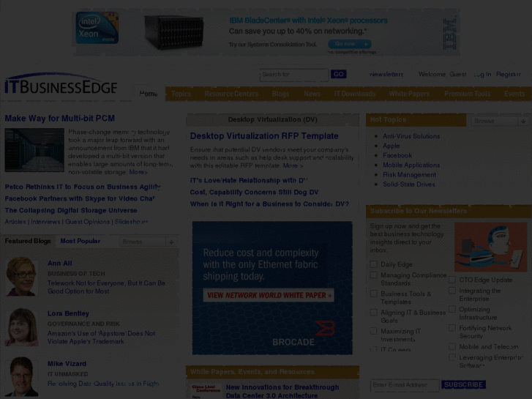Open the Newsletters link
This screenshot has width=532, height=399.
(x=386, y=75)
